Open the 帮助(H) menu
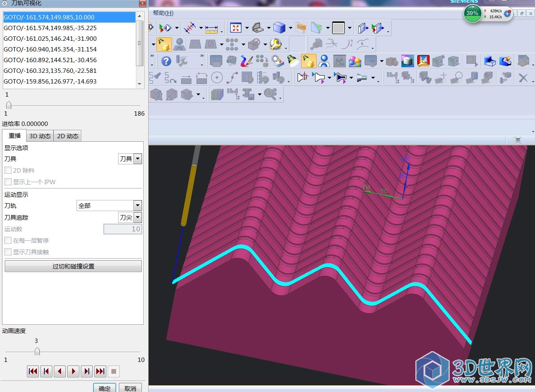Viewport: 535px width, 392px height. pos(163,13)
